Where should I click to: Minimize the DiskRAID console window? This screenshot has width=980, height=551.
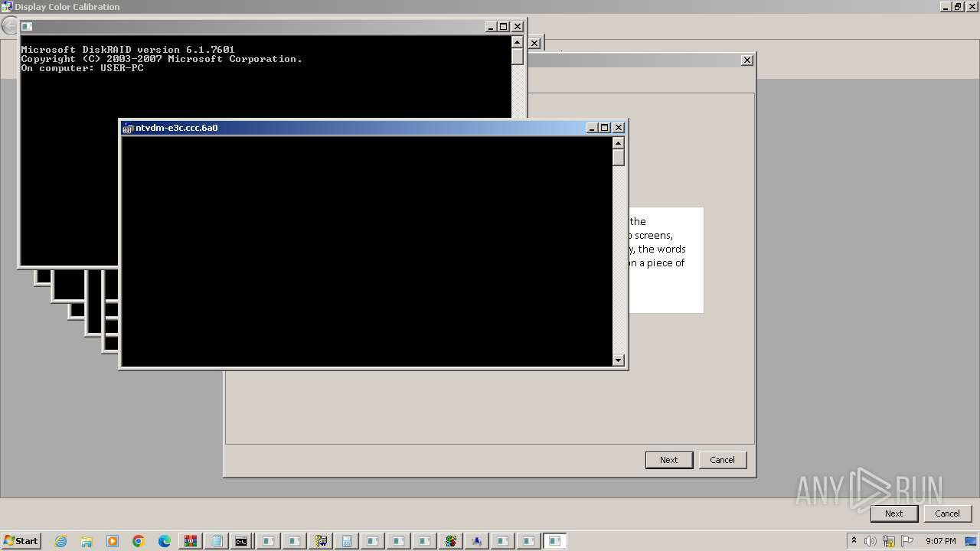click(491, 27)
